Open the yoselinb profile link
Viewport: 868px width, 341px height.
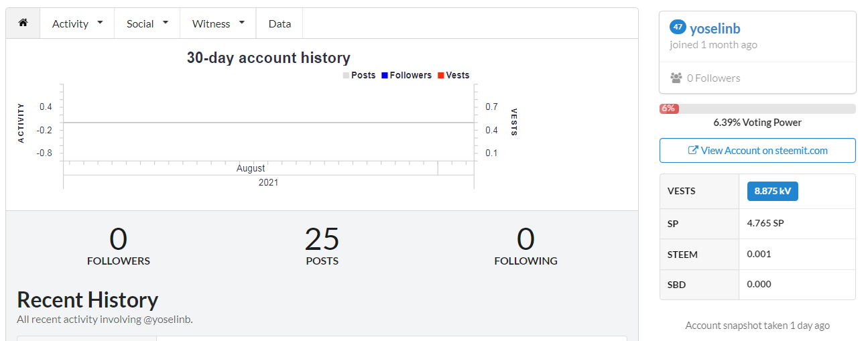pyautogui.click(x=715, y=29)
